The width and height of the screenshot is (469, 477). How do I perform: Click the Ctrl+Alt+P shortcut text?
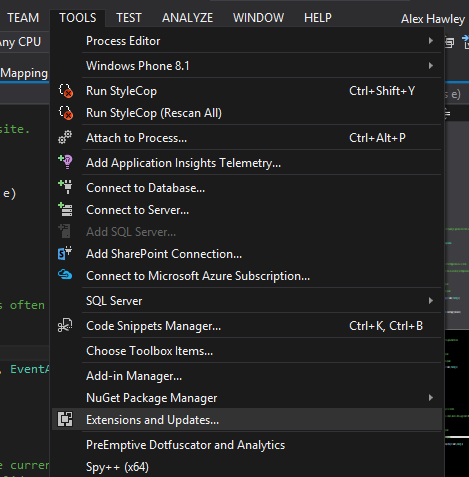(377, 138)
